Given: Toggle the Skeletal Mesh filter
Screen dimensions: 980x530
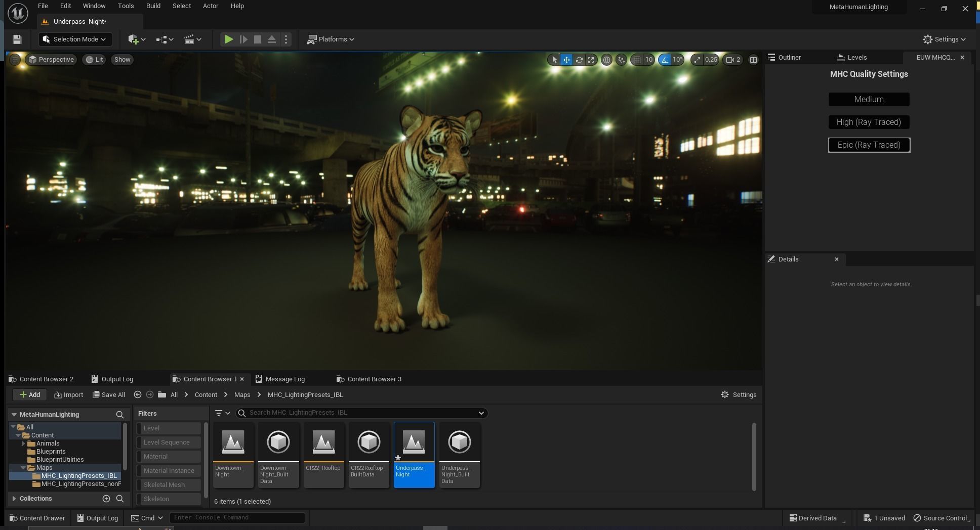Looking at the screenshot, I should [x=169, y=485].
